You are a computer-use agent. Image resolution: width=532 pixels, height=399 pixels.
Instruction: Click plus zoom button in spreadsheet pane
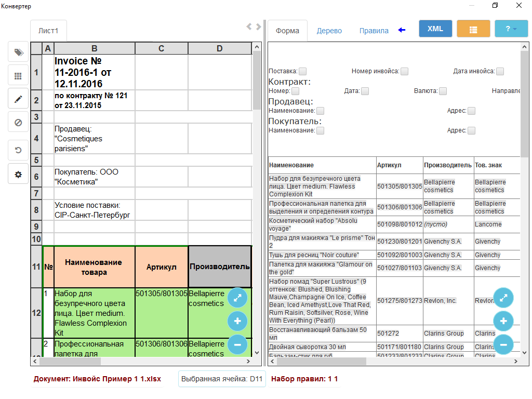(237, 321)
